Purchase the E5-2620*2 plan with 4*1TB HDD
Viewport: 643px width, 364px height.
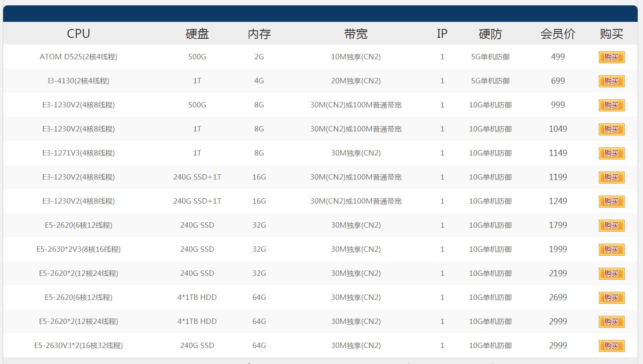click(611, 322)
